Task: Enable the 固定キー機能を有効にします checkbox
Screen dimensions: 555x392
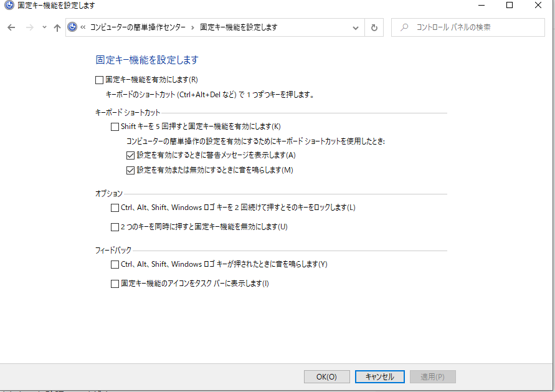Action: (98, 79)
